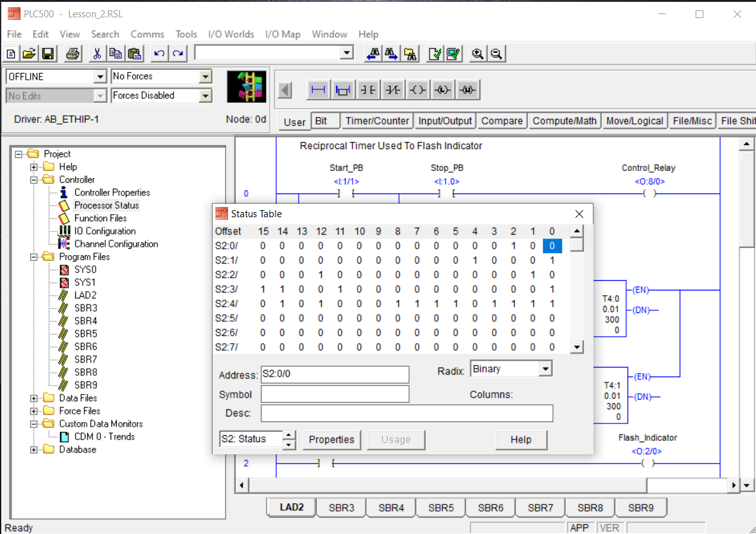Click the Symbol input field
The image size is (756, 534).
pos(335,394)
